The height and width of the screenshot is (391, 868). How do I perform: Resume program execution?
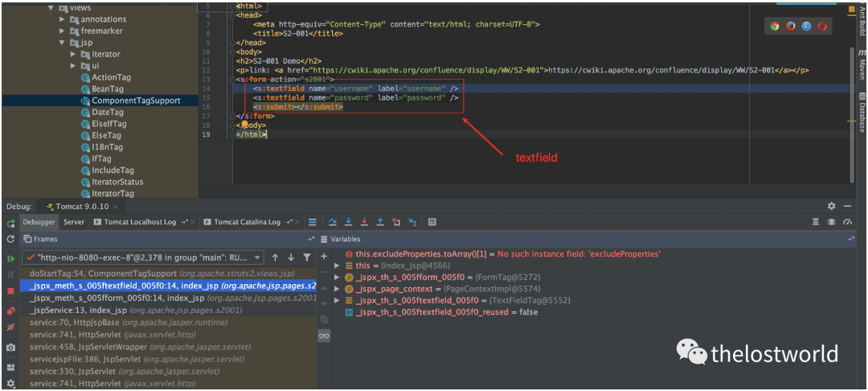coord(10,259)
